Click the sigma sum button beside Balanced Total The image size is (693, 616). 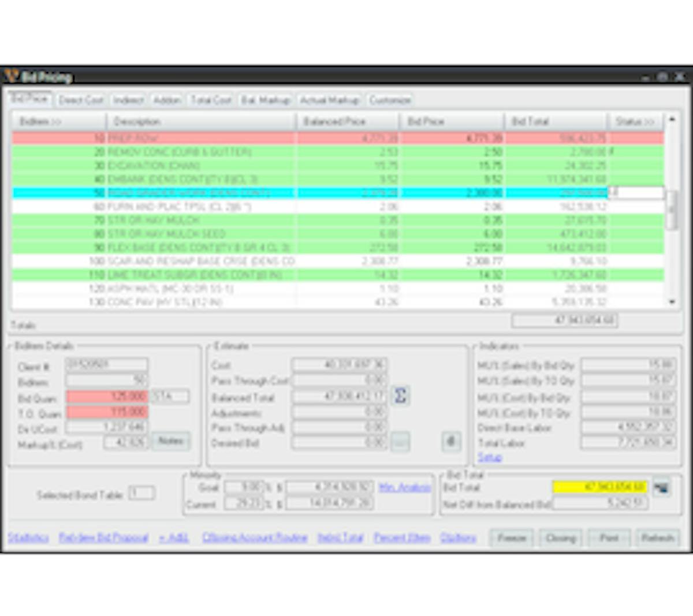pyautogui.click(x=400, y=396)
